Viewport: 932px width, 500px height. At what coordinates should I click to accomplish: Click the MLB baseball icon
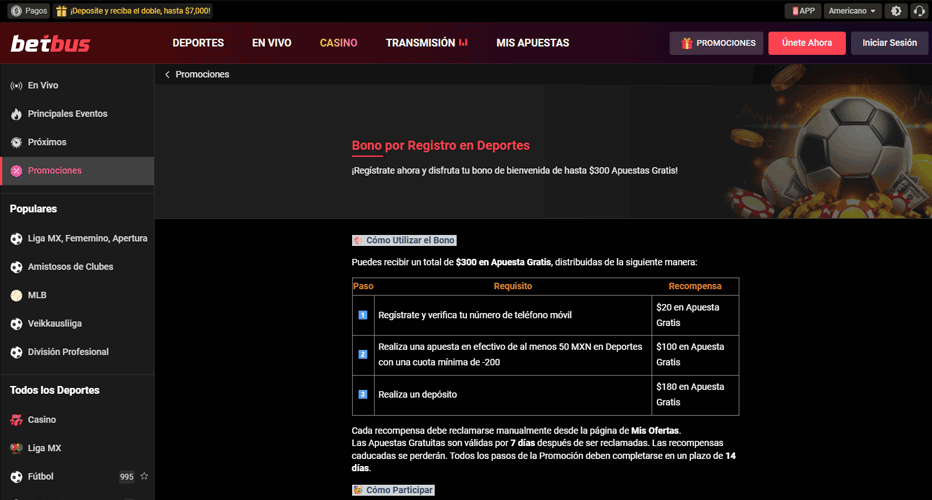16,295
